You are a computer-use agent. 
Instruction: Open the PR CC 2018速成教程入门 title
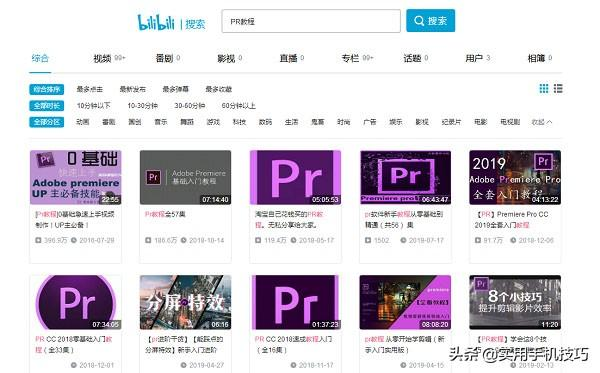click(x=293, y=344)
